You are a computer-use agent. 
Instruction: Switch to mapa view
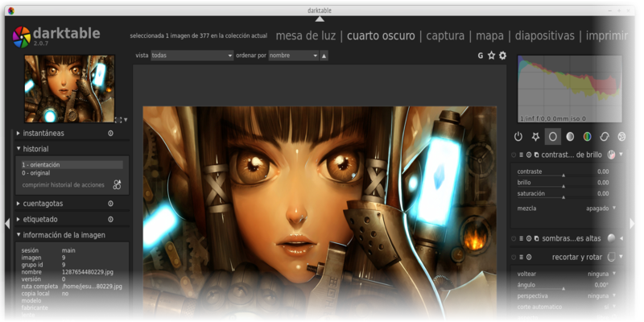pyautogui.click(x=489, y=35)
